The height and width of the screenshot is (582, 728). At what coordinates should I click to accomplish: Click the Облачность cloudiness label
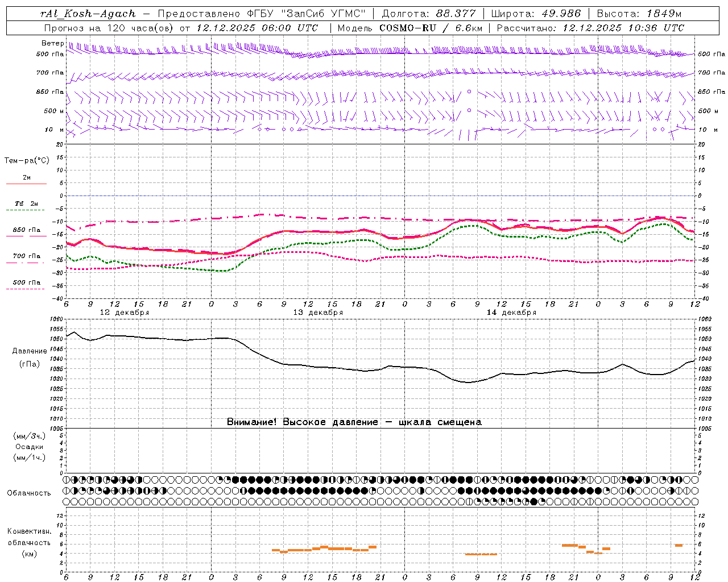pyautogui.click(x=29, y=493)
